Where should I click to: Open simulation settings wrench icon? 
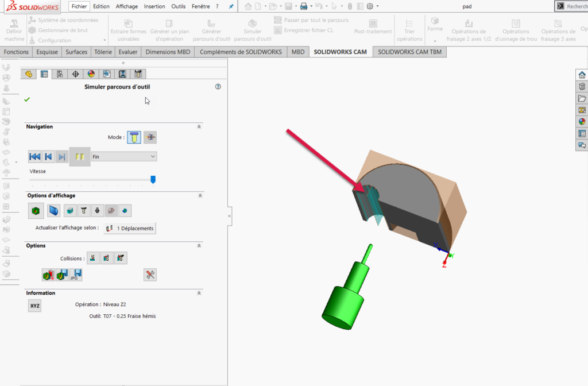click(x=150, y=275)
